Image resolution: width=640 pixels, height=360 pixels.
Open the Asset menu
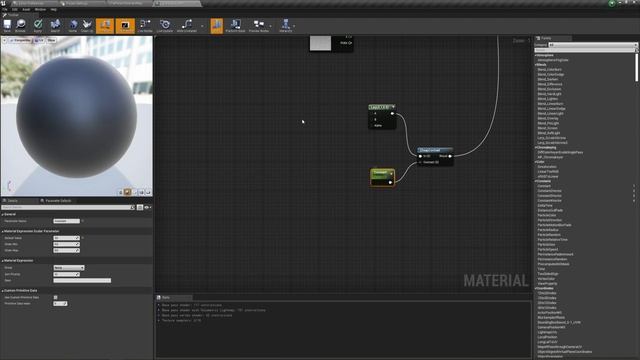click(26, 9)
